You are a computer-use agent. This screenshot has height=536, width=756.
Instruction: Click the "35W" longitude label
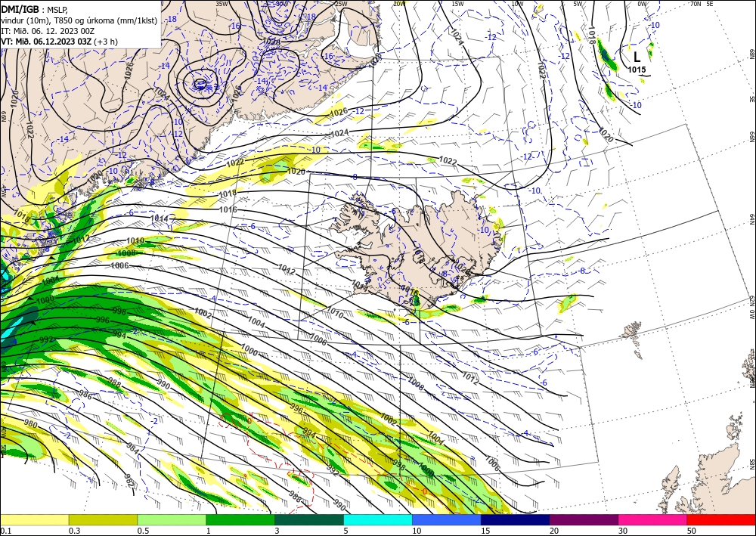[222, 4]
